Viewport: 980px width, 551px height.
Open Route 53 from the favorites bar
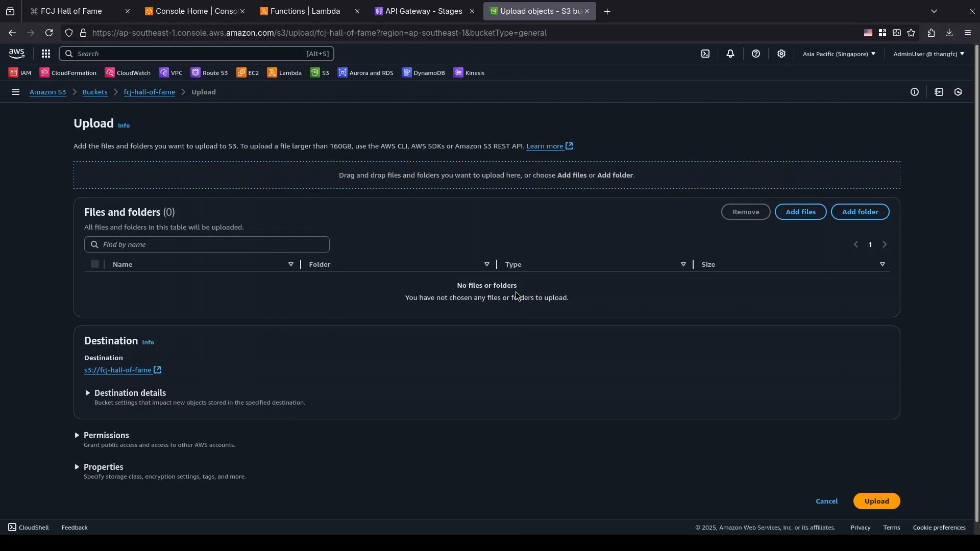click(x=209, y=73)
